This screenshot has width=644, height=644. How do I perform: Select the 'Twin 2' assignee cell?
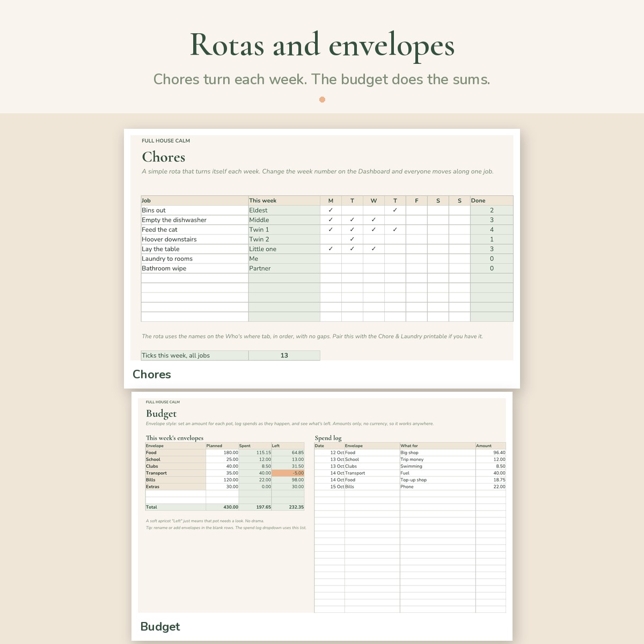(x=284, y=239)
